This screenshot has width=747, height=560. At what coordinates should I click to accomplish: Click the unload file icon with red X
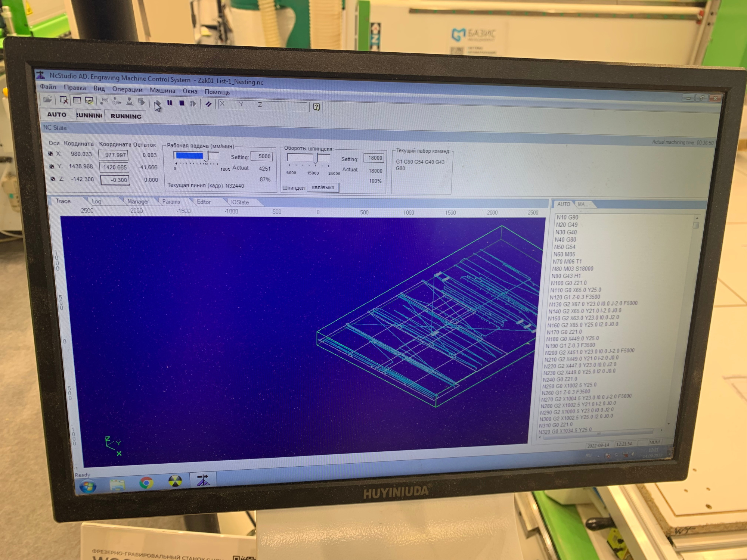click(63, 100)
